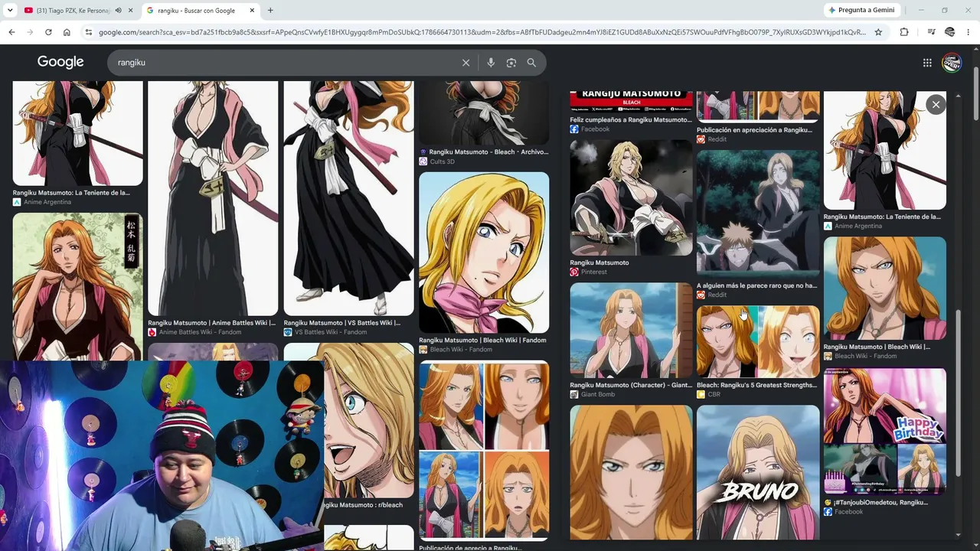
Task: Open the Bleach Wiki Rangiku close-up in preview panel
Action: coord(885,289)
